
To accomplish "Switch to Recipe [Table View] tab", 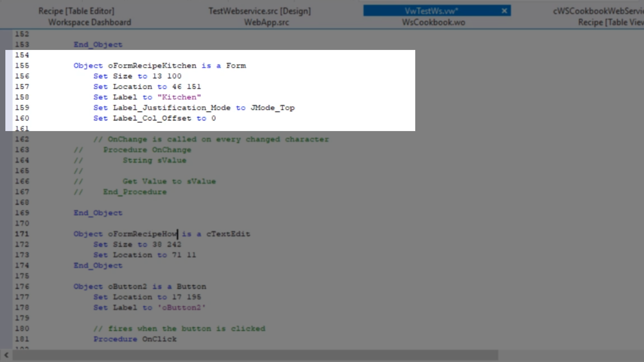I will click(610, 22).
